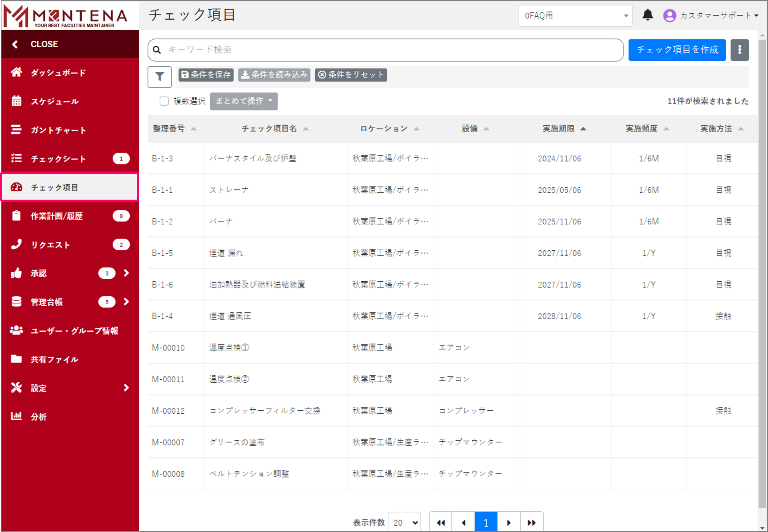This screenshot has width=768, height=532.
Task: Sort by clicking the 整理番号 sort arrow
Action: click(194, 129)
